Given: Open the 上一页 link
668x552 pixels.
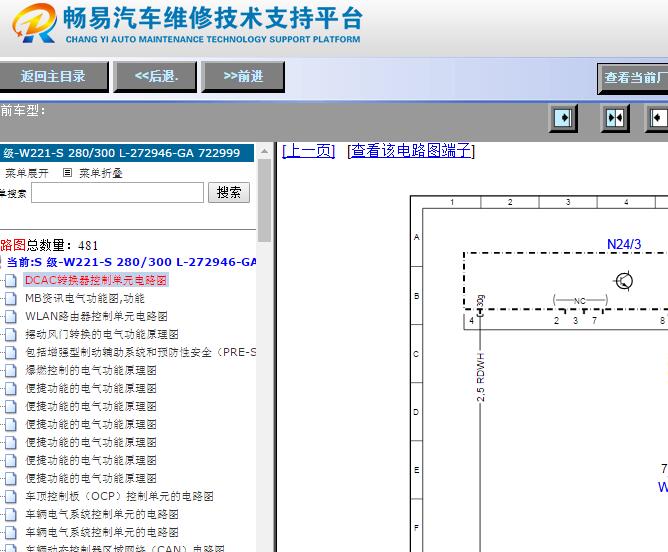Looking at the screenshot, I should pos(309,151).
